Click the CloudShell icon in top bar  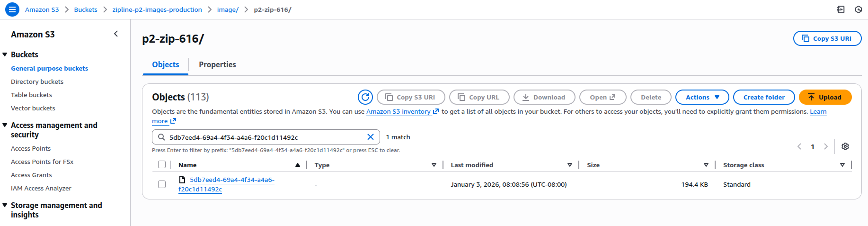[841, 9]
